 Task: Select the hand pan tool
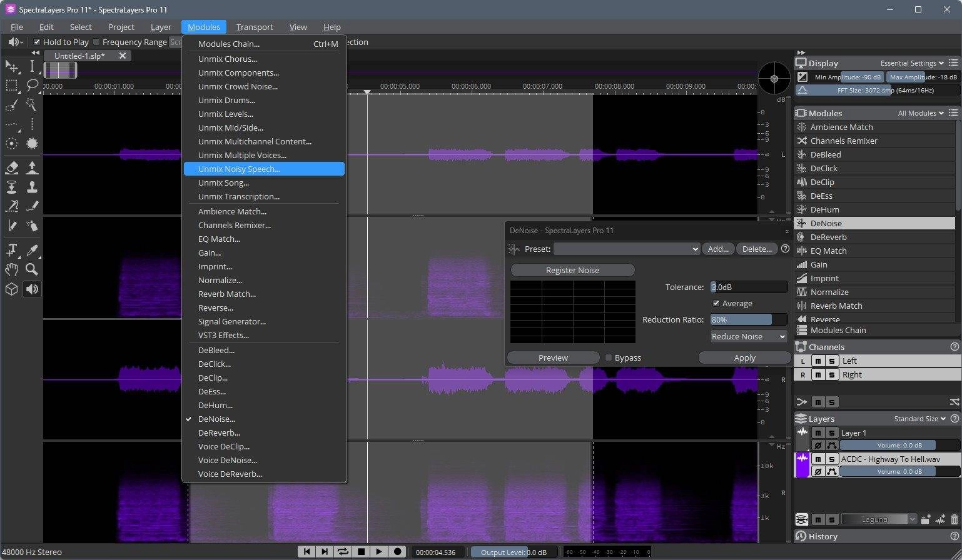click(11, 269)
